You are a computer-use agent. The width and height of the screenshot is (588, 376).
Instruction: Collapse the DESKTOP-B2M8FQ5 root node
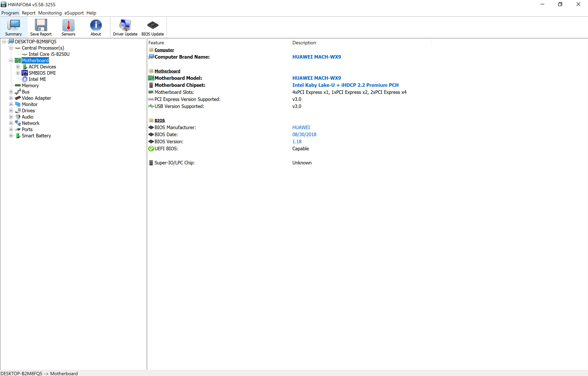point(4,42)
